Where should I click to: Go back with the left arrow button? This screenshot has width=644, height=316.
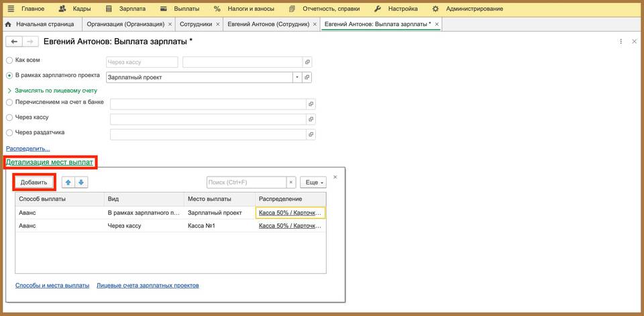coord(14,42)
